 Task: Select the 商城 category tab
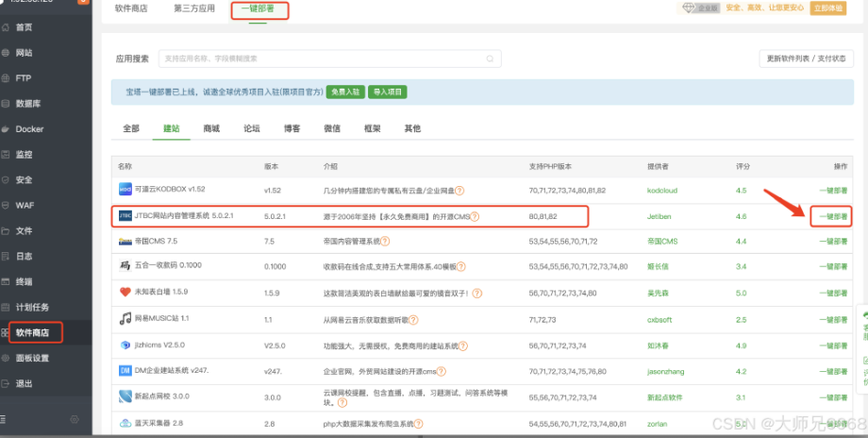211,128
